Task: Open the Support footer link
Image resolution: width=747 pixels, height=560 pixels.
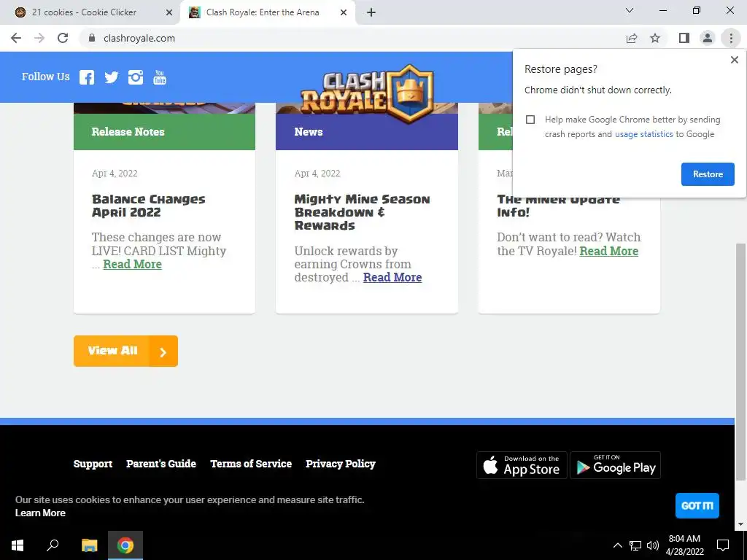Action: pyautogui.click(x=93, y=464)
